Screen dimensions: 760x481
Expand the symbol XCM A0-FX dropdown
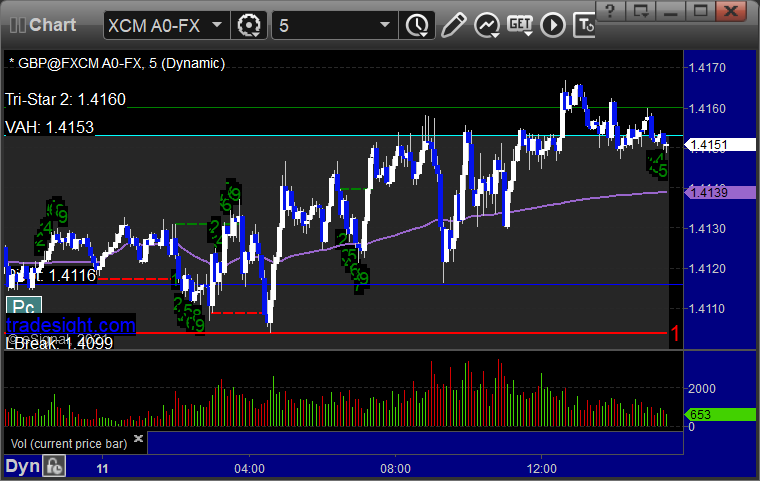tap(217, 24)
